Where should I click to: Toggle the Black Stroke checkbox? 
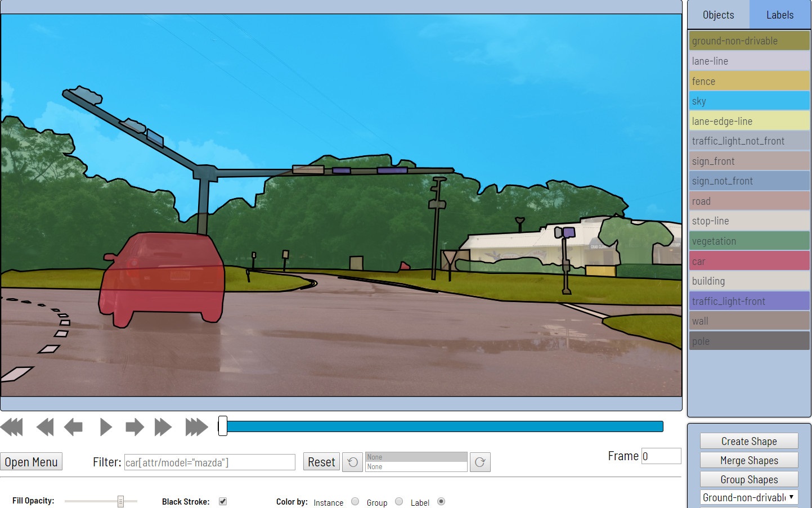[x=223, y=501]
